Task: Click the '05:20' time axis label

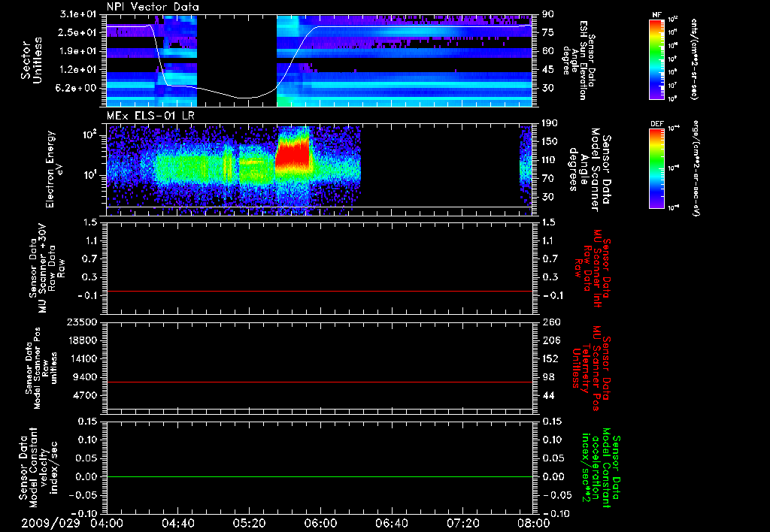Action: pyautogui.click(x=249, y=523)
